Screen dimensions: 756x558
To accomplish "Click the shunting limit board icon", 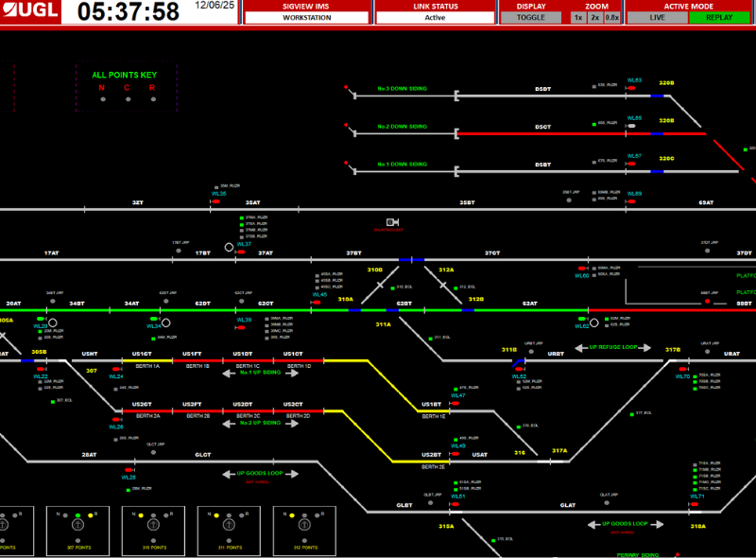I will coord(392,222).
